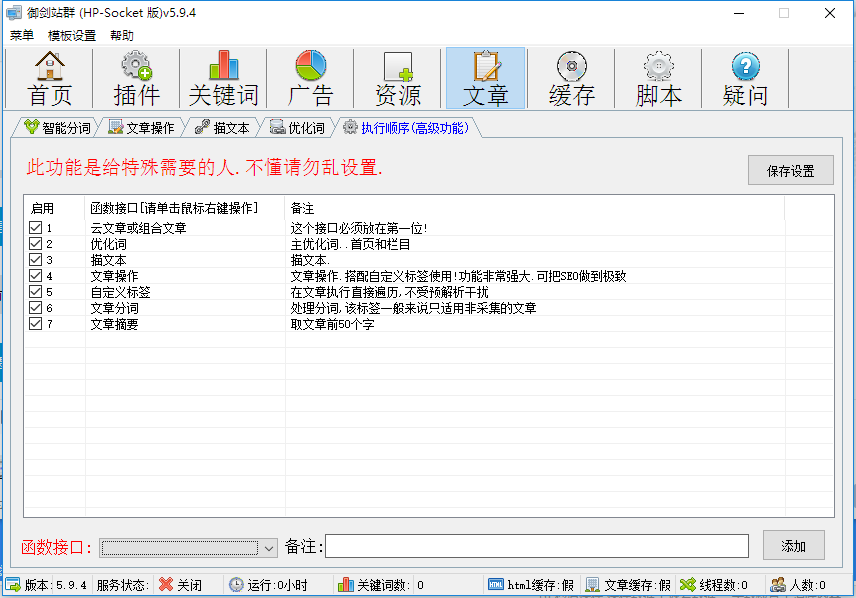Expand the 函数接口 dropdown arrow

(269, 548)
